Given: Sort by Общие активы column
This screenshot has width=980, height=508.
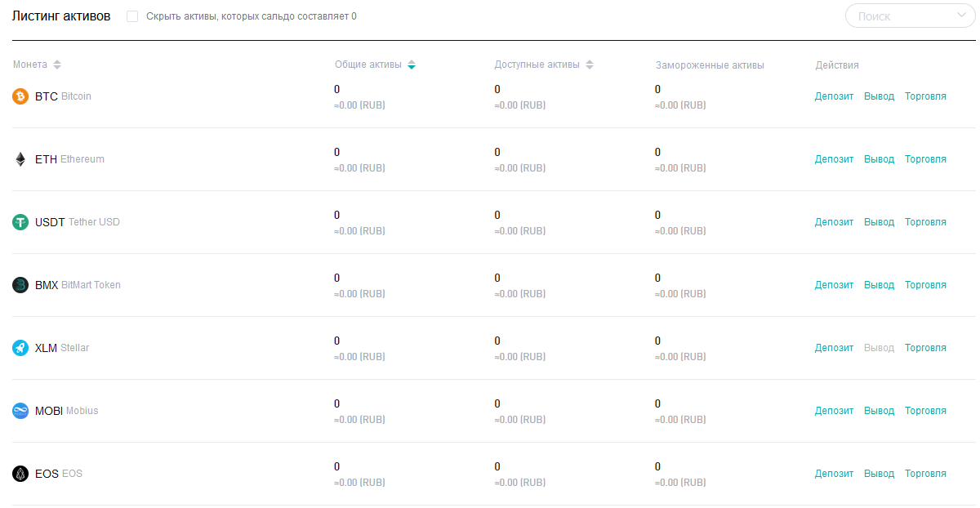Looking at the screenshot, I should coord(412,65).
